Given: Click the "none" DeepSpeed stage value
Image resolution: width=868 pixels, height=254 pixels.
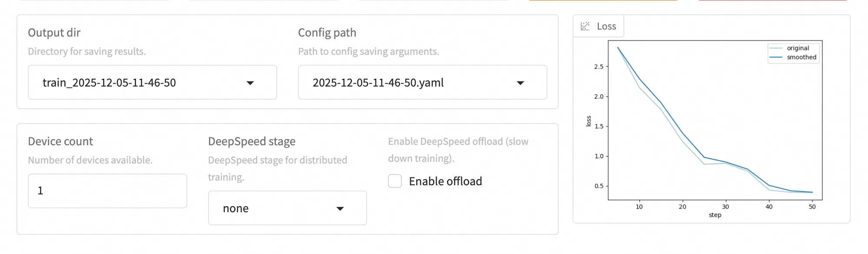Looking at the screenshot, I should tap(235, 209).
